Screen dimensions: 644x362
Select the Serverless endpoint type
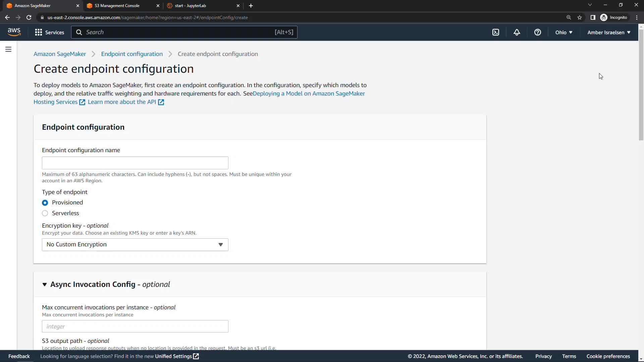pos(45,214)
